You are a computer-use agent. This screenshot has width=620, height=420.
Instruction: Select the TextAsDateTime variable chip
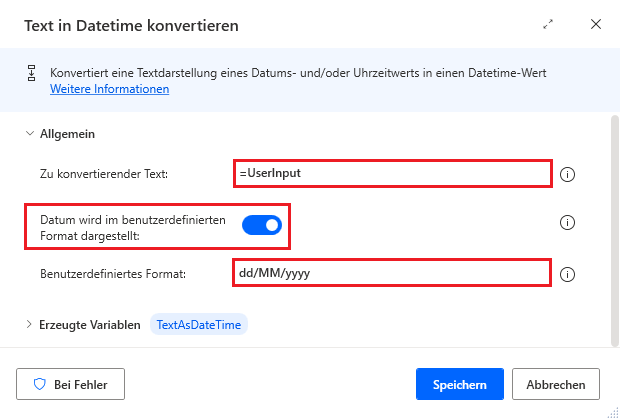[x=199, y=324]
